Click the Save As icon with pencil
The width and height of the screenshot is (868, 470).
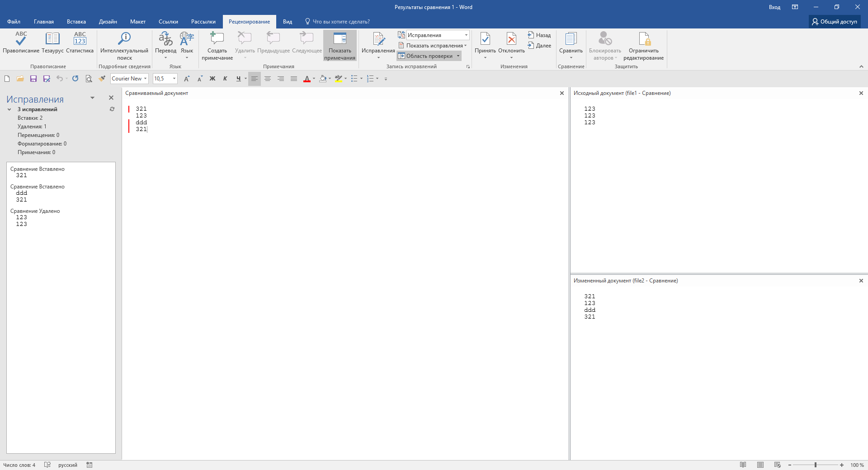[46, 79]
